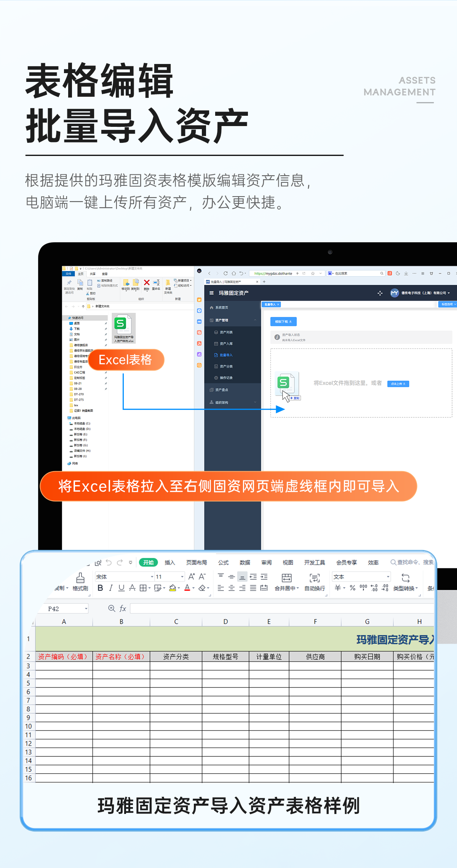Image resolution: width=457 pixels, height=868 pixels.
Task: Toggle bold formatting in the WPS ribbon
Action: (100, 588)
